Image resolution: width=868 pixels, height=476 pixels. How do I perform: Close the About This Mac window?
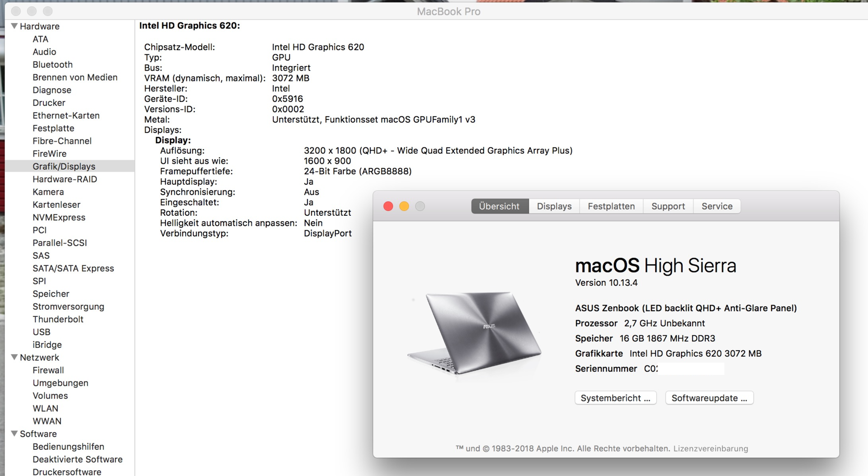388,206
